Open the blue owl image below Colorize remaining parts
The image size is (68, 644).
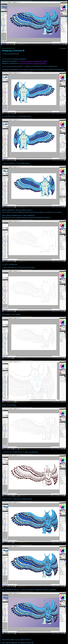click(x=34, y=522)
